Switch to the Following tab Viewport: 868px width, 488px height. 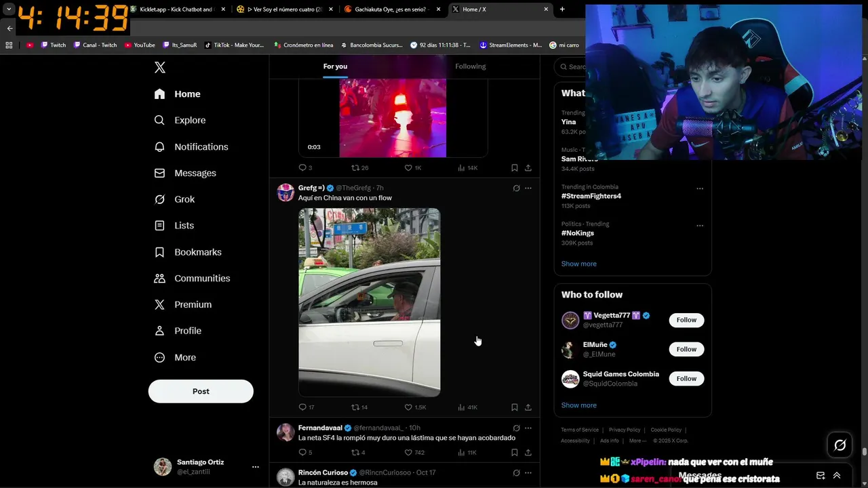[x=471, y=66]
